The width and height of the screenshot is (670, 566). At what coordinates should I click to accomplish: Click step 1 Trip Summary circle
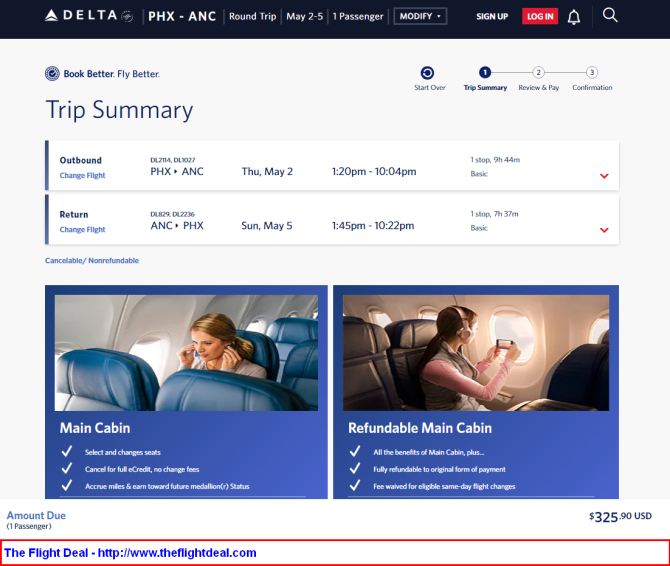(485, 72)
